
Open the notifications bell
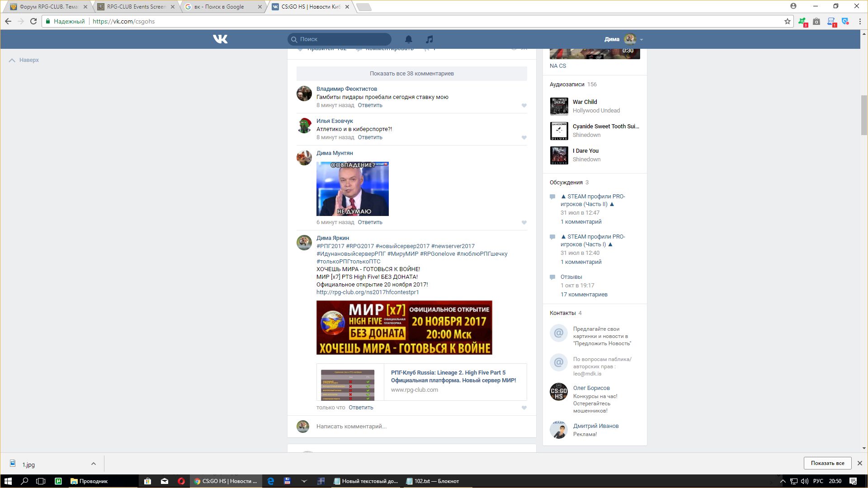pos(408,39)
